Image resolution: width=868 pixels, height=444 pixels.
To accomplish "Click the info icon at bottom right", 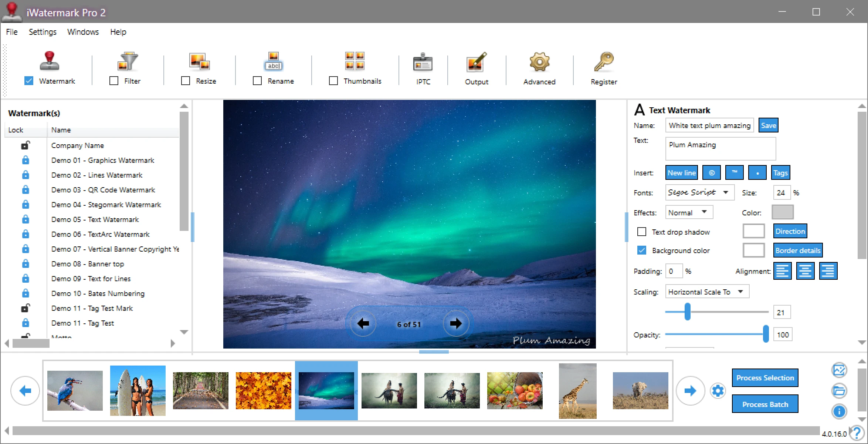I will [839, 411].
